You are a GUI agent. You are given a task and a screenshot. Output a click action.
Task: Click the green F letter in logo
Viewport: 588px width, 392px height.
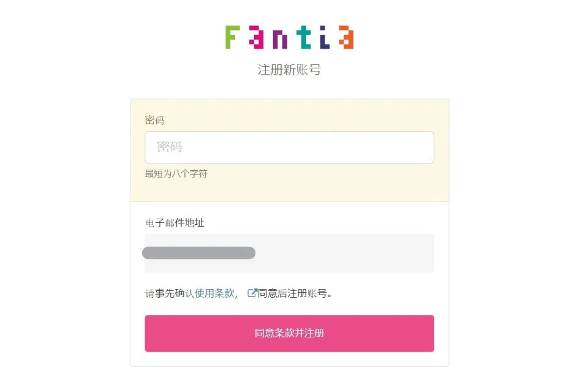click(x=232, y=37)
